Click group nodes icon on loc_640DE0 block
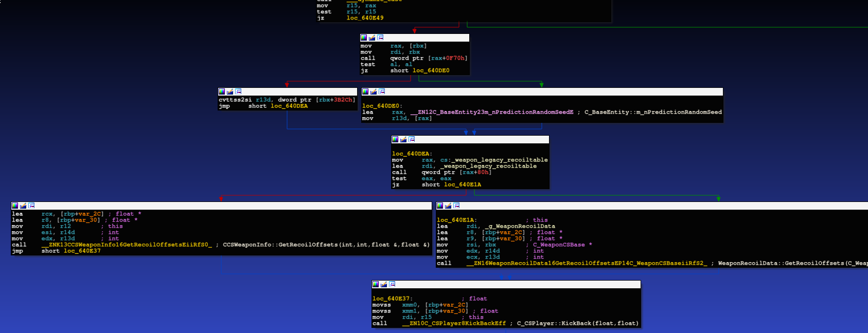Screen dimensions: 868x333 pos(382,91)
